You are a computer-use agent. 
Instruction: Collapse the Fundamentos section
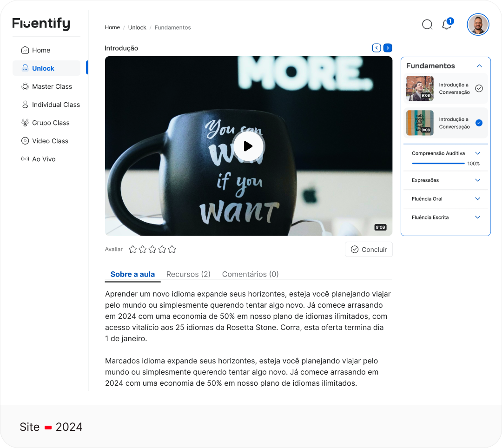pos(479,66)
